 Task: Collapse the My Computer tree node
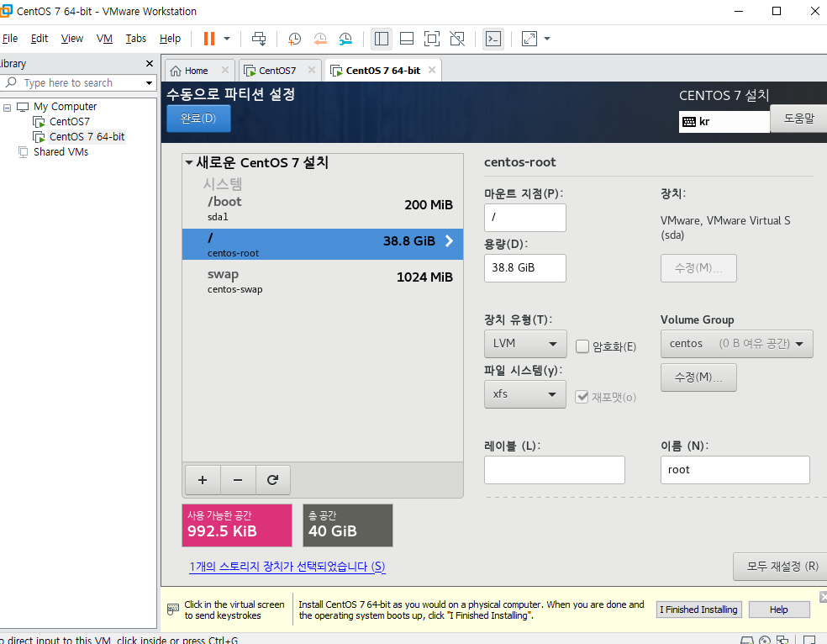click(x=8, y=108)
